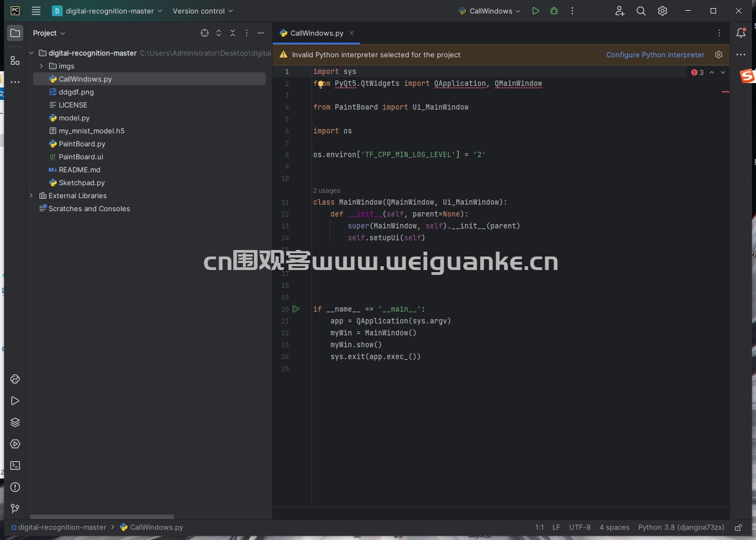Run the main block from the gutter arrow
This screenshot has width=756, height=540.
(296, 309)
